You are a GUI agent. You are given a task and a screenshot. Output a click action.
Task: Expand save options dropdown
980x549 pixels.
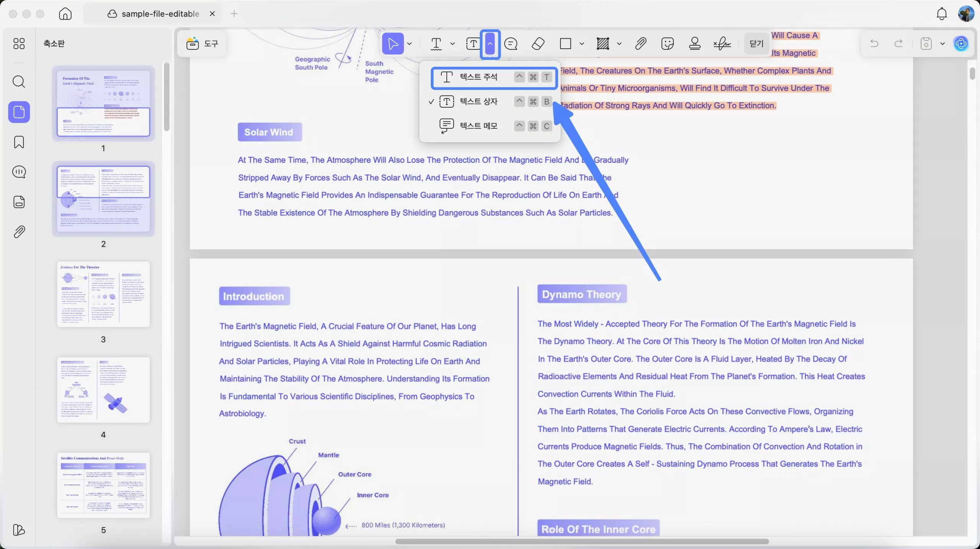tap(942, 44)
